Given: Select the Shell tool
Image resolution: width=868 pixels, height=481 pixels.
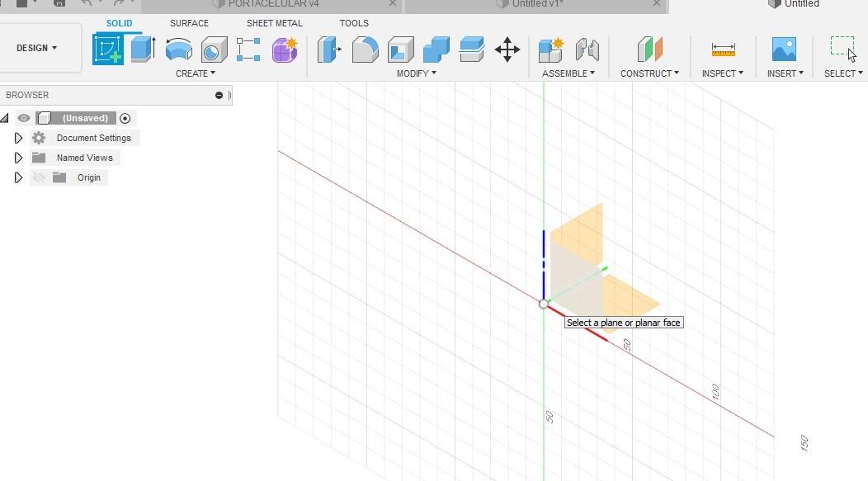Looking at the screenshot, I should [x=401, y=50].
